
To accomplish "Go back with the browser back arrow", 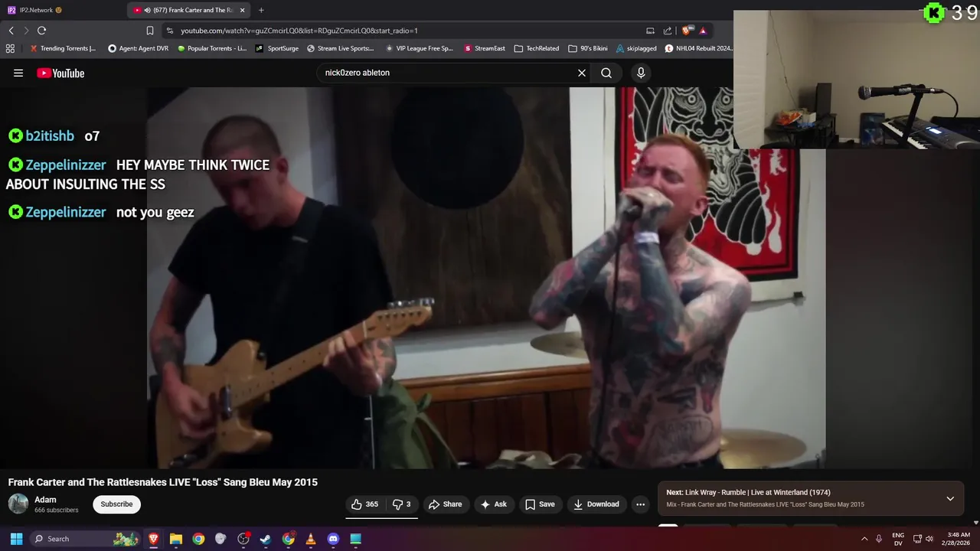I will click(11, 31).
